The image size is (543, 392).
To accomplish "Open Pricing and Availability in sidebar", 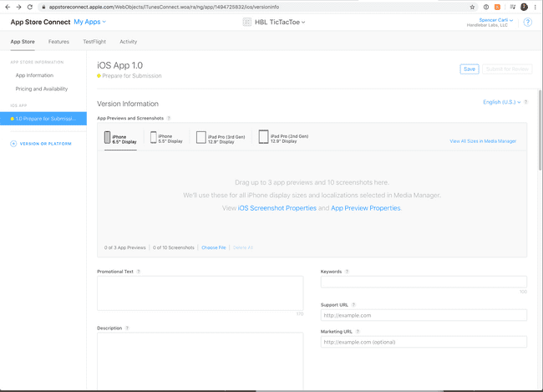I will 42,89.
